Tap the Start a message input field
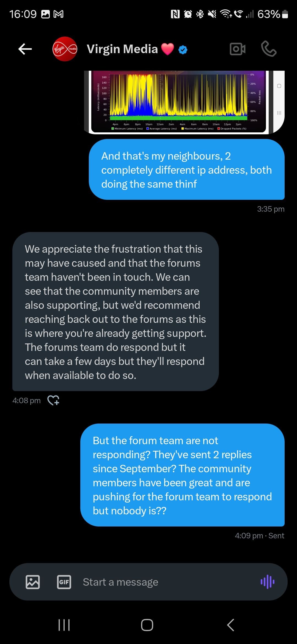 point(165,582)
